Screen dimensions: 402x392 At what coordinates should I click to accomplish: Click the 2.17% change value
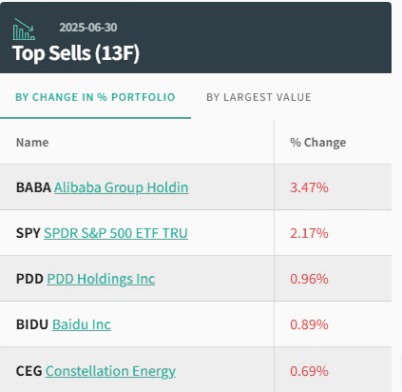(309, 233)
